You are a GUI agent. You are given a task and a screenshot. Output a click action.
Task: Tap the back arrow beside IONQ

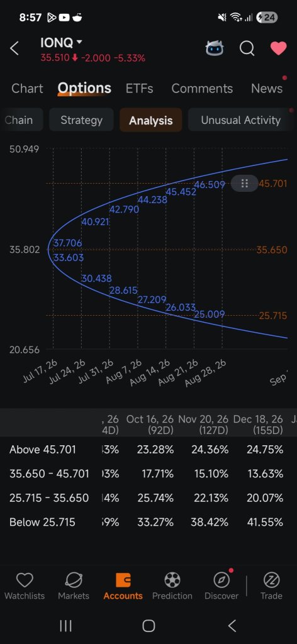pos(14,48)
